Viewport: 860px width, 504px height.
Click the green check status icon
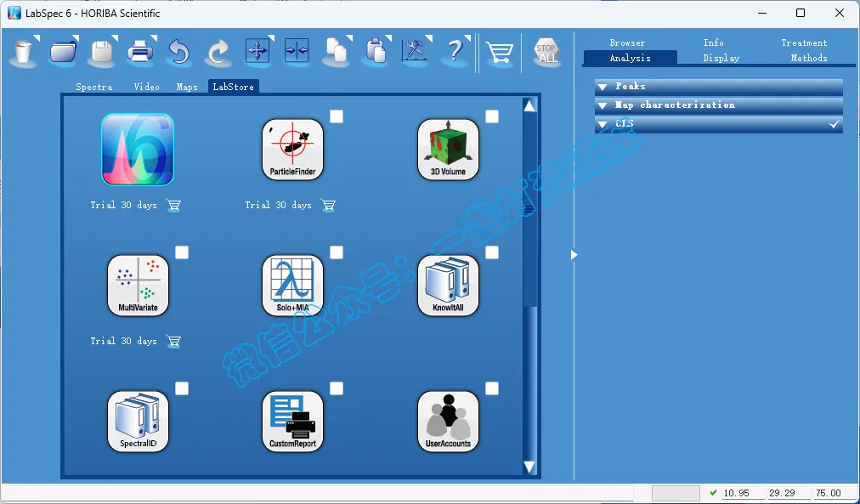[x=713, y=492]
